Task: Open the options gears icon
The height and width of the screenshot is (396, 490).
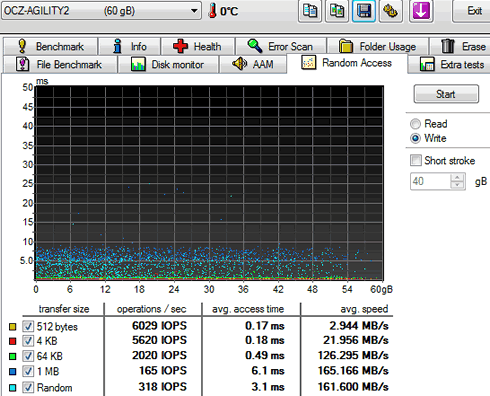Action: [390, 11]
